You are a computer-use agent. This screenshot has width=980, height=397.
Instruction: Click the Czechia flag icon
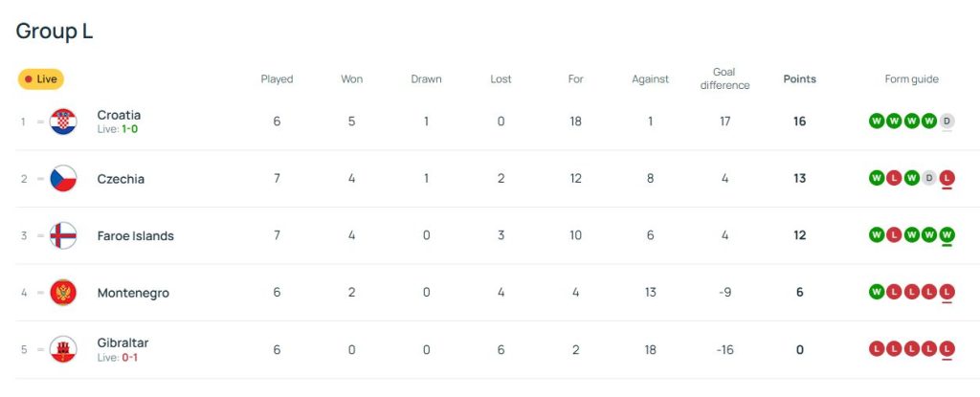[x=63, y=179]
